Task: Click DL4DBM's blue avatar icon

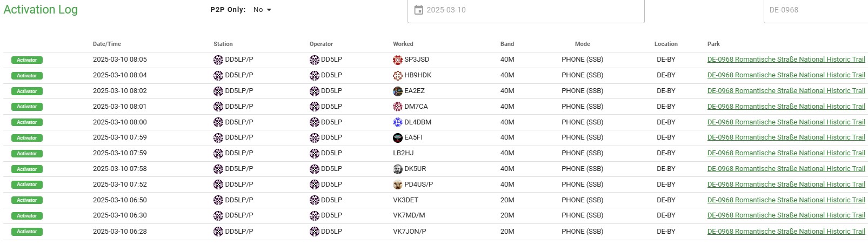Action: pyautogui.click(x=398, y=122)
